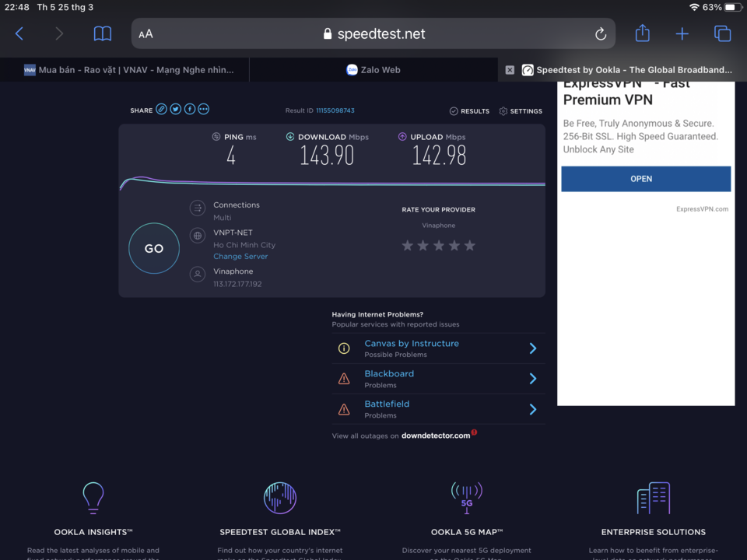This screenshot has height=560, width=747.
Task: Share the result on Twitter
Action: 176,110
